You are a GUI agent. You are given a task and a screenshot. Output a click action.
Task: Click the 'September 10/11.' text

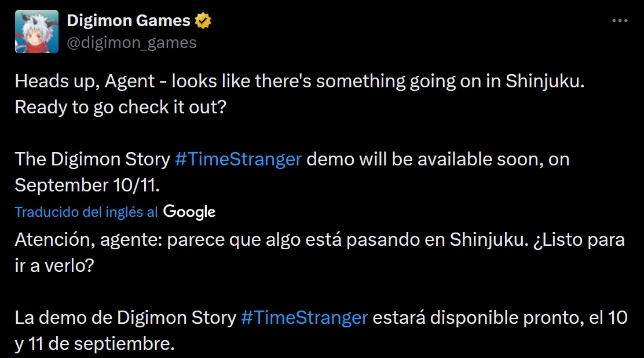[87, 185]
